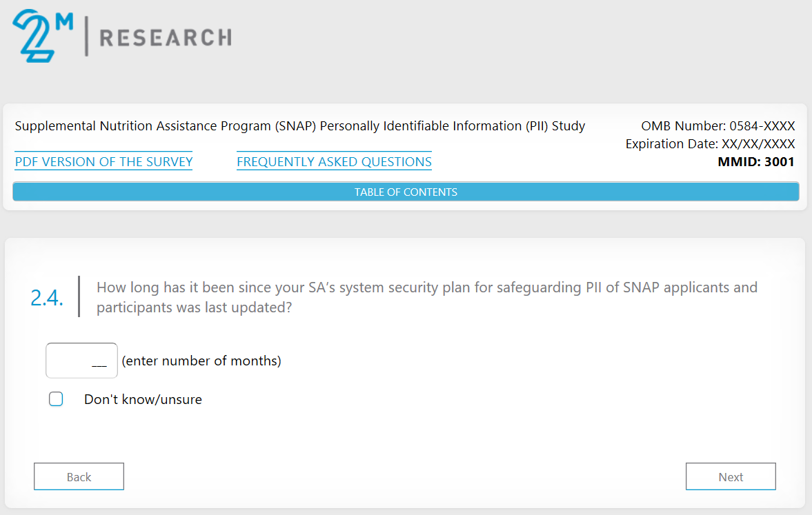Click the system security plan question text

[x=426, y=297]
